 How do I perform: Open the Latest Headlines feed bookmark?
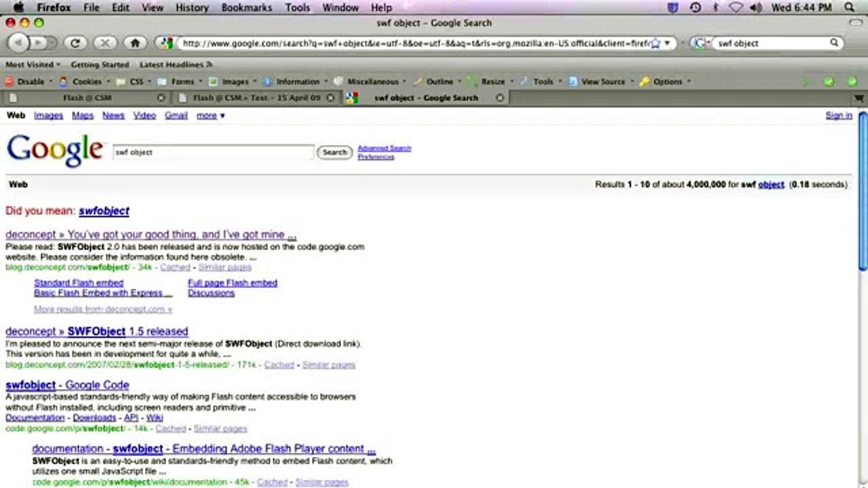point(176,64)
